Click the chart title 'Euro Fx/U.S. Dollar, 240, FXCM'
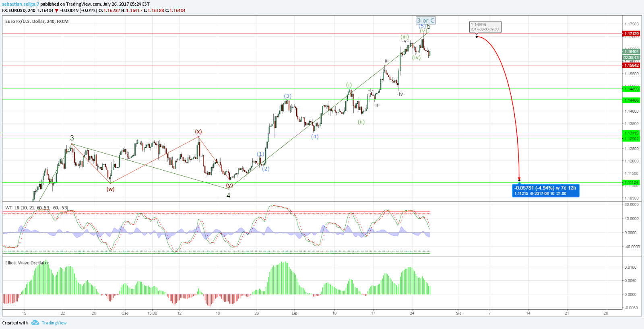 pos(37,21)
